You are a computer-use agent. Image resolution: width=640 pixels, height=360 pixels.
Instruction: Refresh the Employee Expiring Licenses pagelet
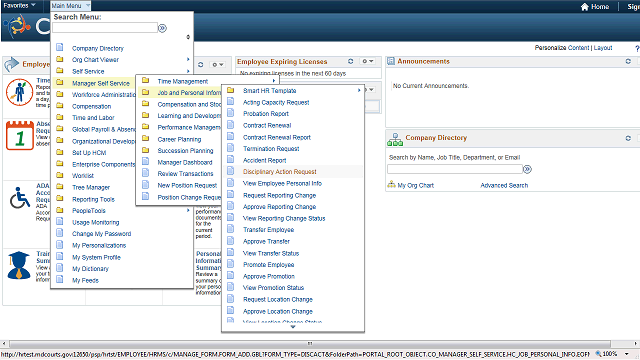(x=351, y=61)
